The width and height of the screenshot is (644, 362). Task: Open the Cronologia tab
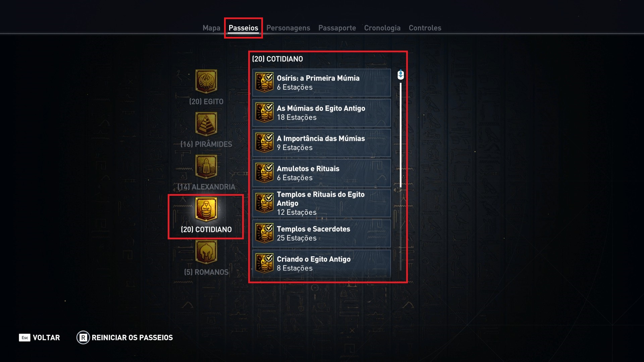point(382,28)
